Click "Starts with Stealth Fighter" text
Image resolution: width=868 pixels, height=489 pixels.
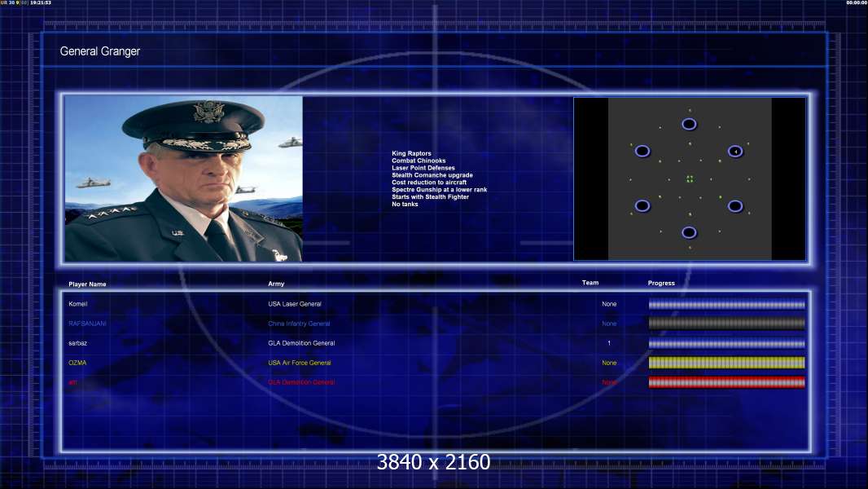(x=430, y=196)
